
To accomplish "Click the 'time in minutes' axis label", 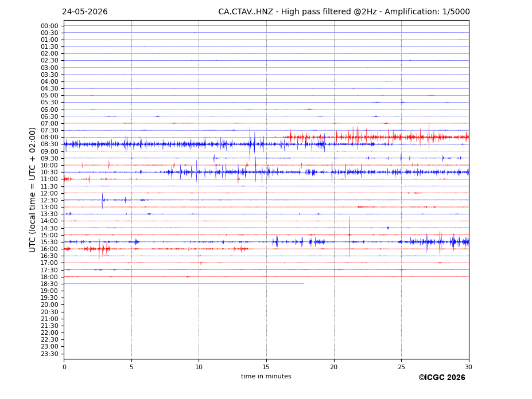I will (266, 376).
